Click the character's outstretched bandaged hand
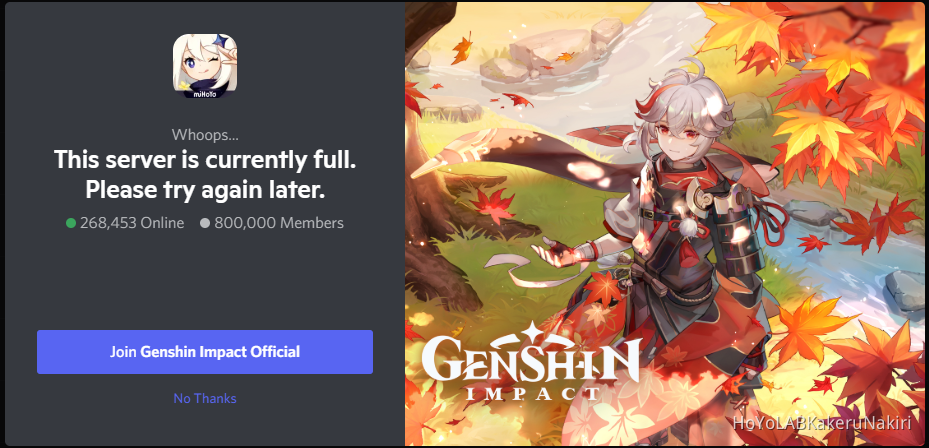 click(554, 250)
